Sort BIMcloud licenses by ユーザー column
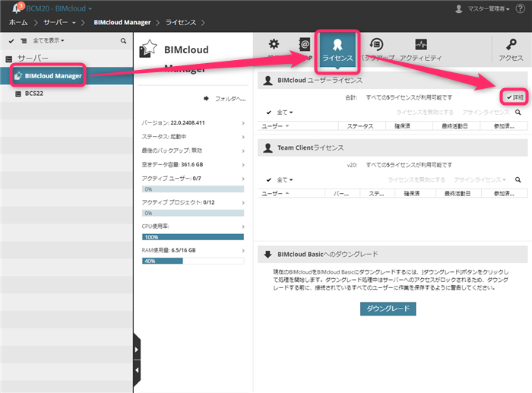The image size is (532, 393). [x=298, y=126]
